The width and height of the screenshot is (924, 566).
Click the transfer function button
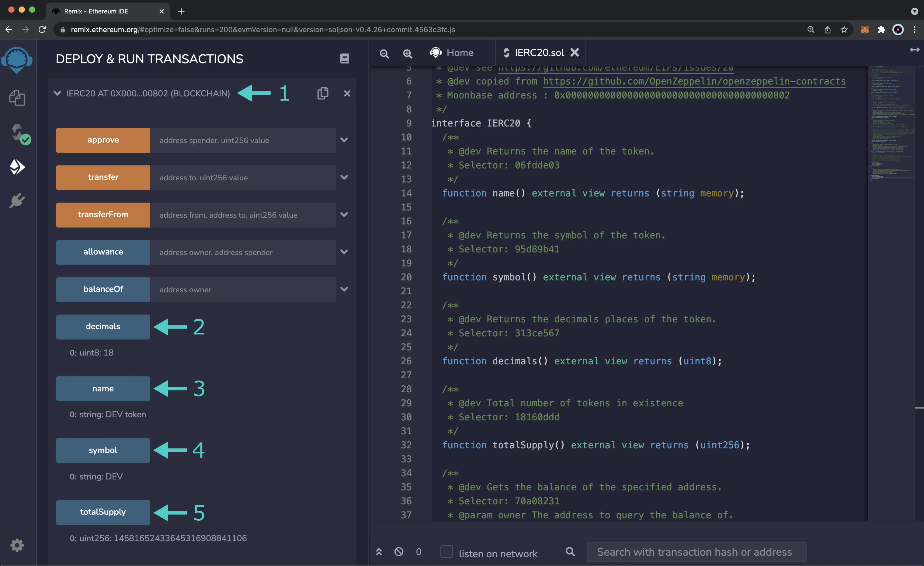click(103, 177)
